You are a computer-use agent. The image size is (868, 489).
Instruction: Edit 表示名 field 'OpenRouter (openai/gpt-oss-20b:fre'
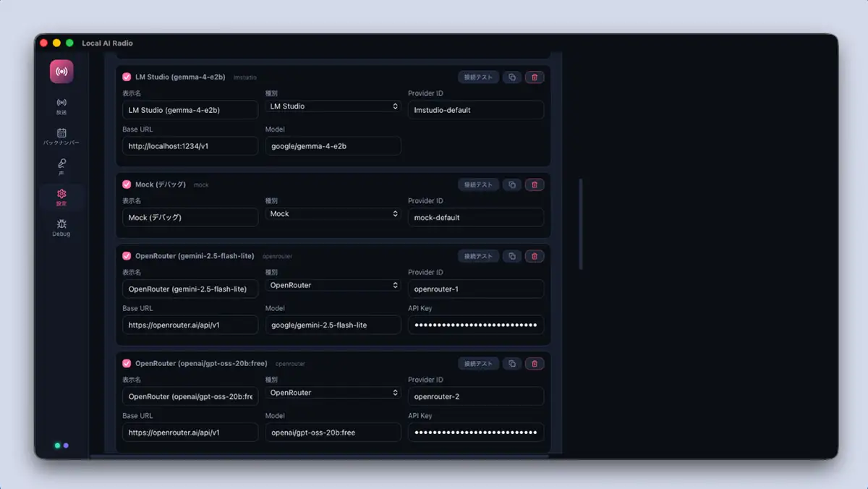click(x=190, y=396)
